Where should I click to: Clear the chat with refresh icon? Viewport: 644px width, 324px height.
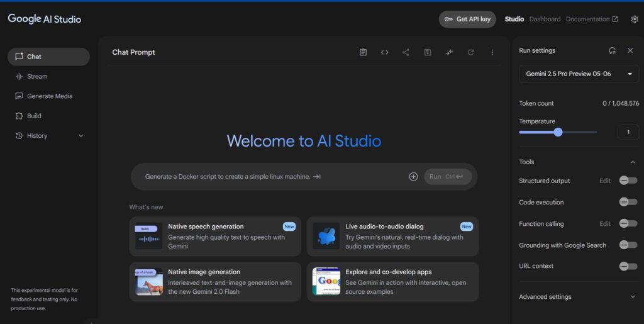[x=470, y=52]
